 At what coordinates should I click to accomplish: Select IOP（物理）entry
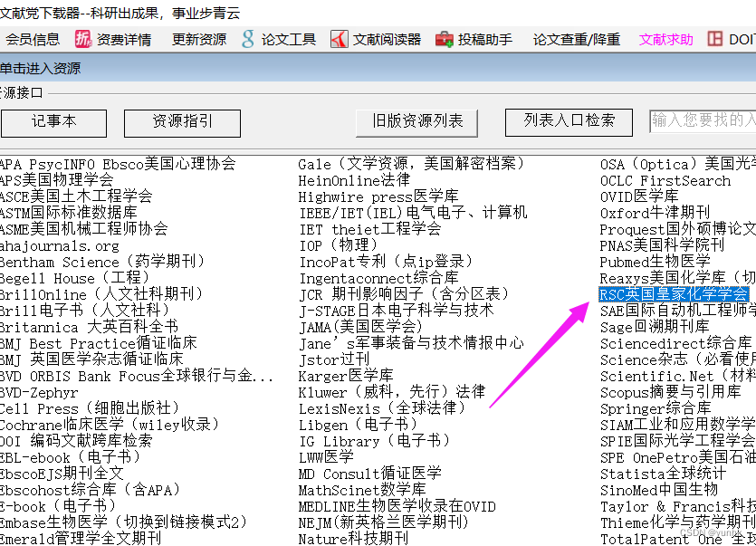click(x=338, y=245)
